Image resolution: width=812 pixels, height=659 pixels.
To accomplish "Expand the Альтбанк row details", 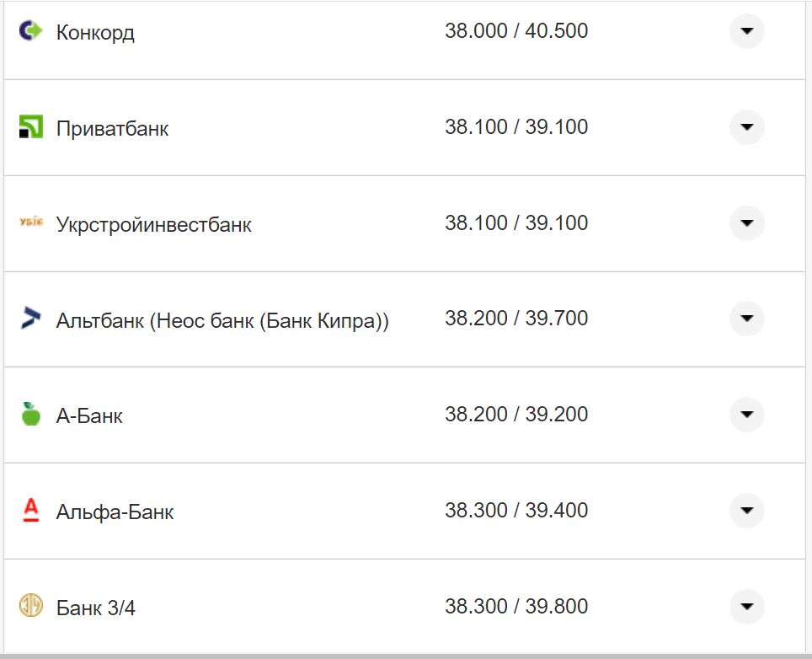I will (x=746, y=319).
